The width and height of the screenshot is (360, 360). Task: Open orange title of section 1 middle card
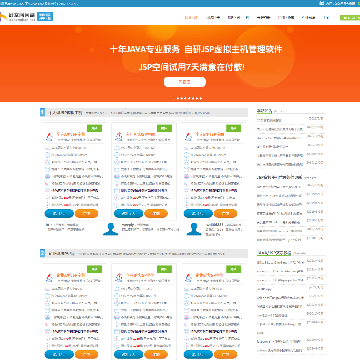point(140,134)
